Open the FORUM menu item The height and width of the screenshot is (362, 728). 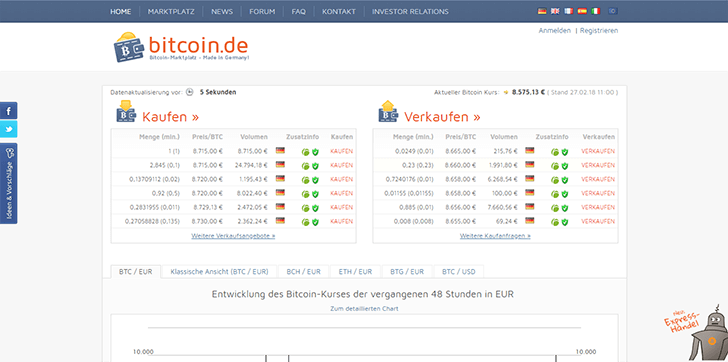tap(262, 12)
